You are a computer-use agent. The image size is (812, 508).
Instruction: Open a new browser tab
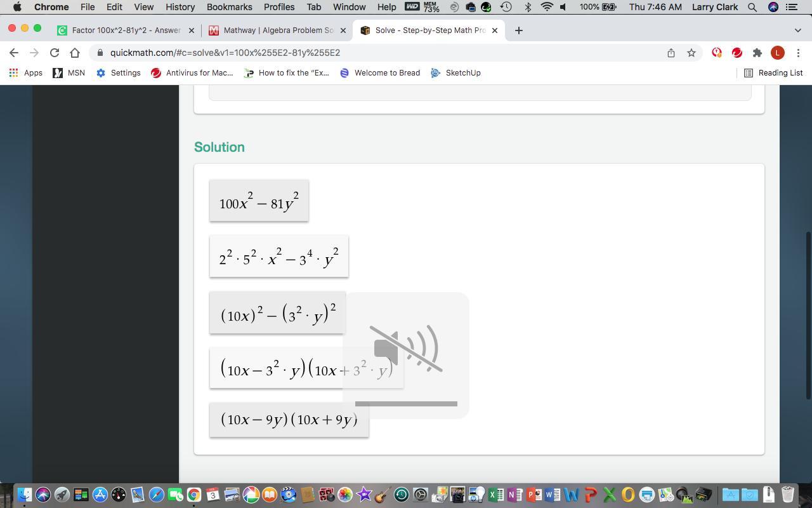[x=519, y=30]
